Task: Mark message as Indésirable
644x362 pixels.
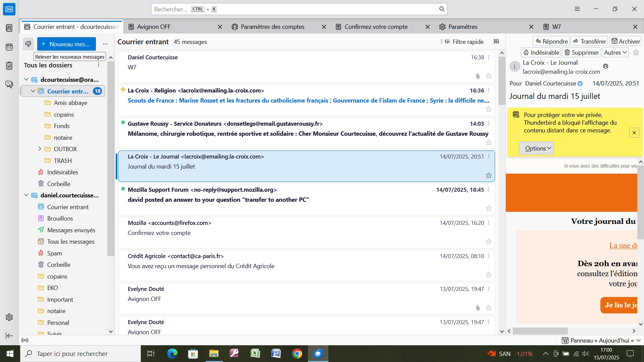Action: point(541,52)
